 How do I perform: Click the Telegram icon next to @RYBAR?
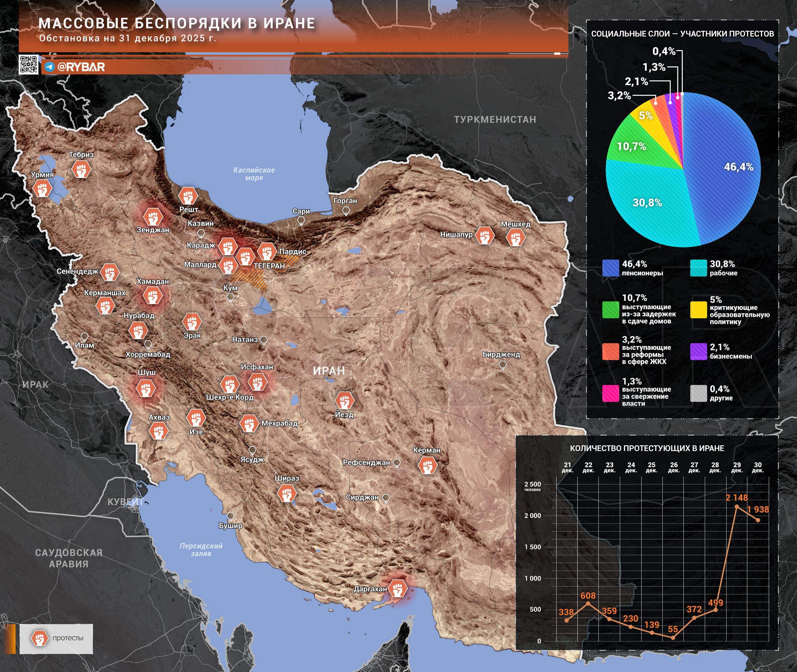tap(50, 67)
